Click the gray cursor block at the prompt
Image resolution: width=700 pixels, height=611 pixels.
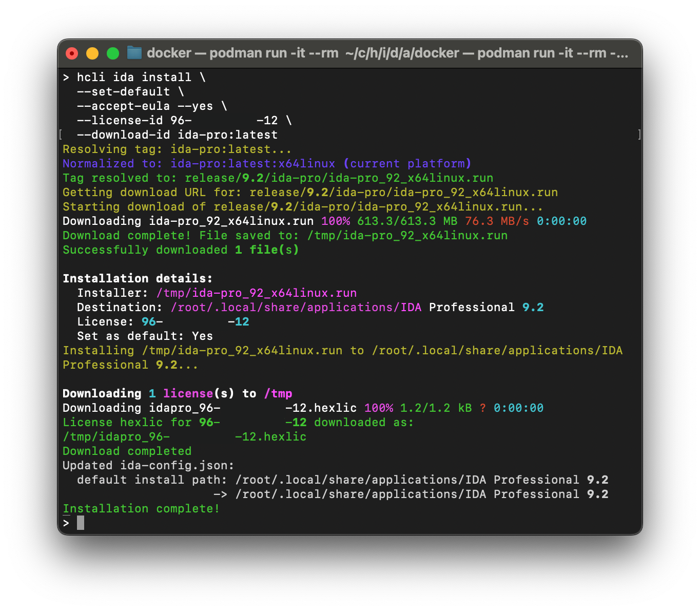[x=81, y=523]
